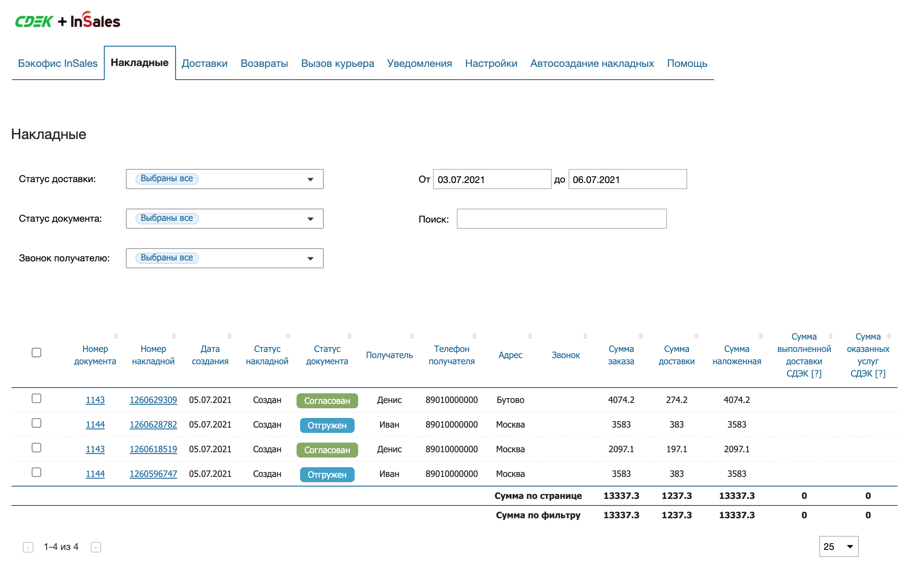Click the Отгружен status badge for 1260628782
The height and width of the screenshot is (586, 924).
pyautogui.click(x=327, y=425)
